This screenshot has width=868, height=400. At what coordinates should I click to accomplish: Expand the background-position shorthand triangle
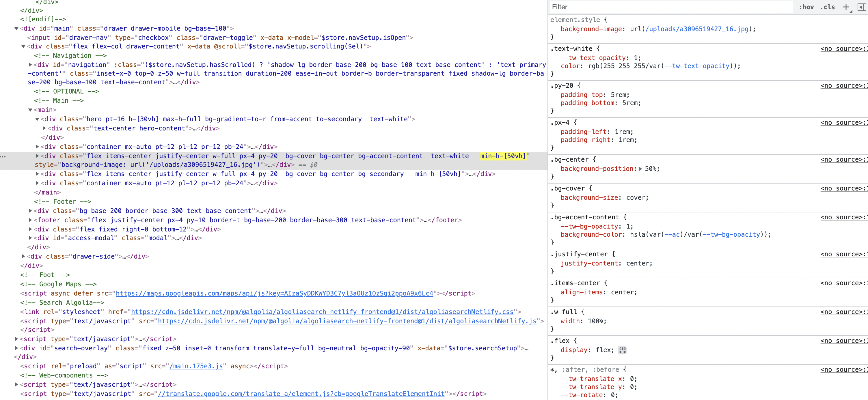[640, 169]
